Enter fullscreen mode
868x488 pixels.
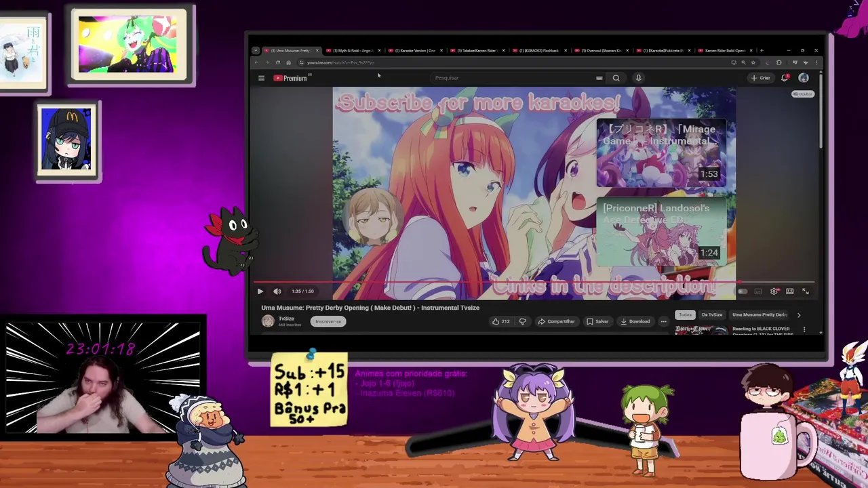[806, 291]
